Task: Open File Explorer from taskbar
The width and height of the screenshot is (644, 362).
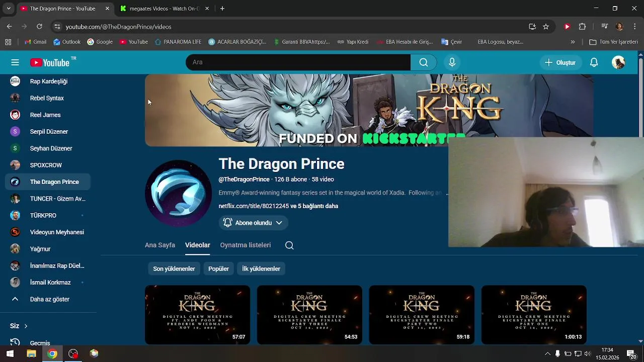Action: click(x=31, y=353)
